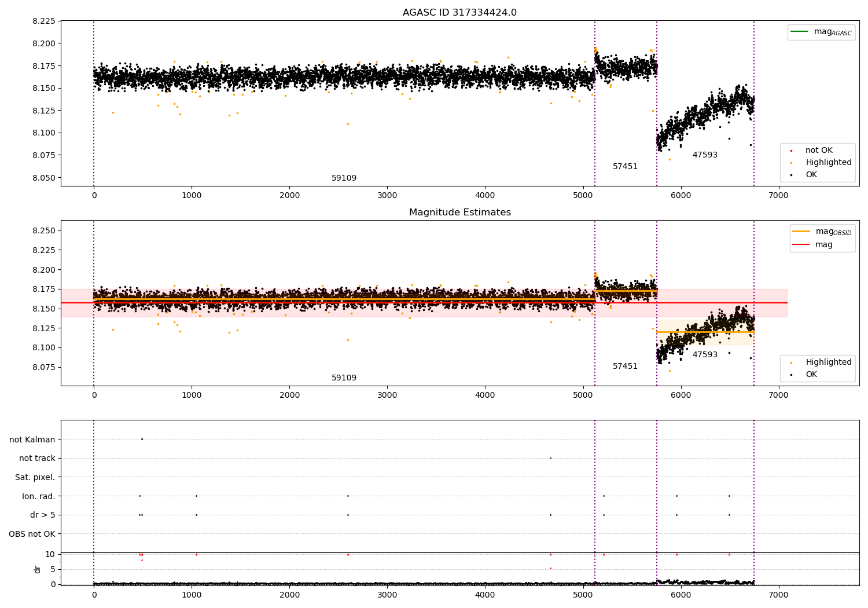Click obsid label 47593 in the AGASC ID plot

tap(705, 155)
